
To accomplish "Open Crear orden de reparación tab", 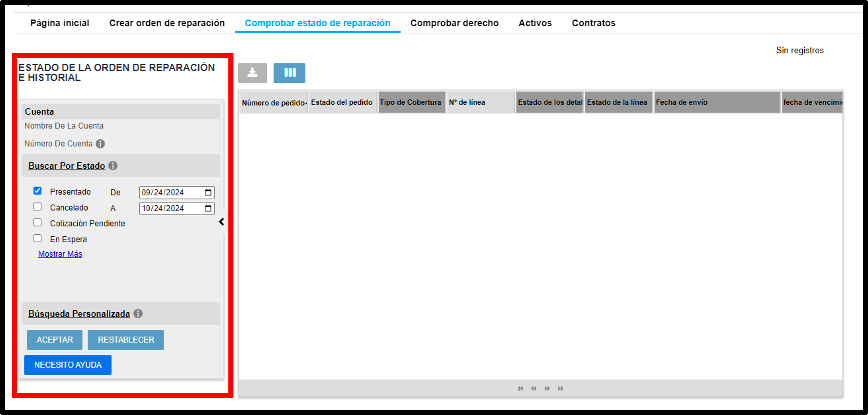I will point(167,23).
